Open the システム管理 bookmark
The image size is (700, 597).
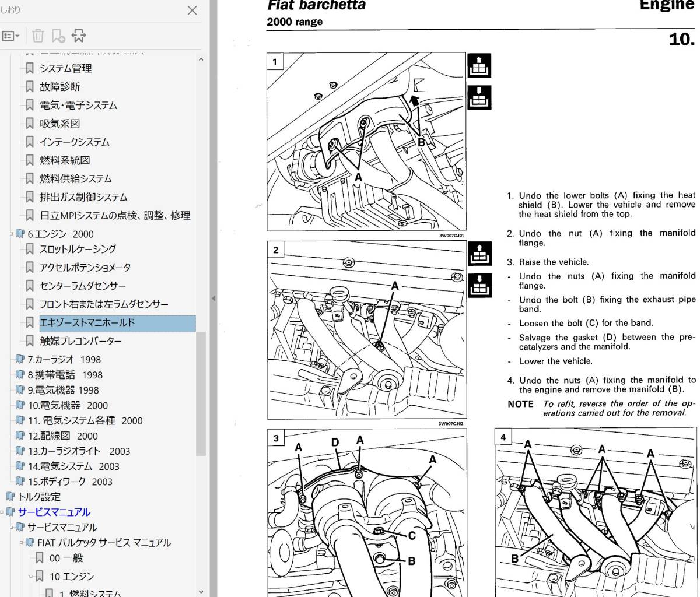pyautogui.click(x=66, y=69)
